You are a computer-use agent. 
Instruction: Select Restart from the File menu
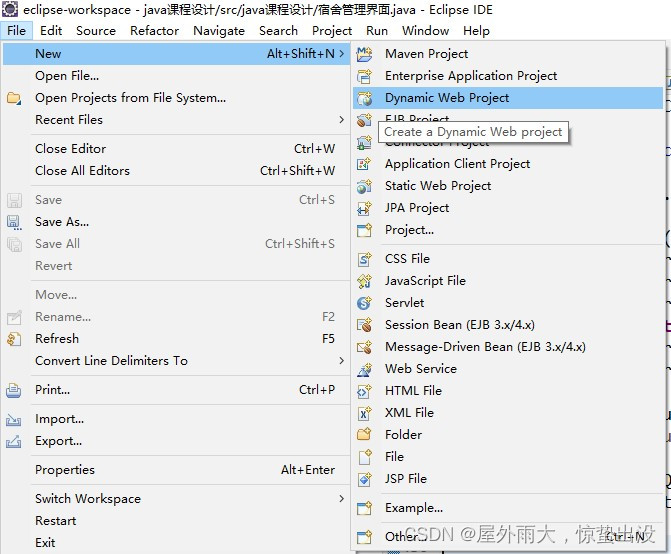176,521
